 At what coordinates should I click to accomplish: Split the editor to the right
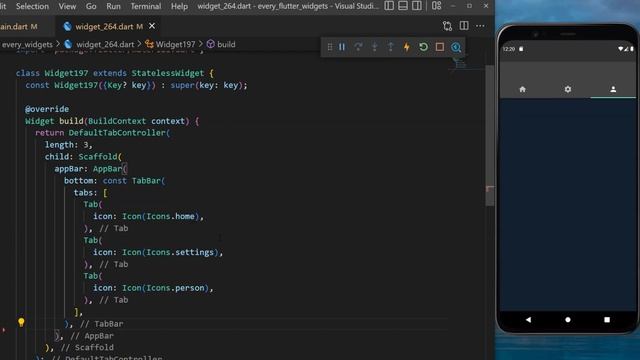[x=464, y=26]
